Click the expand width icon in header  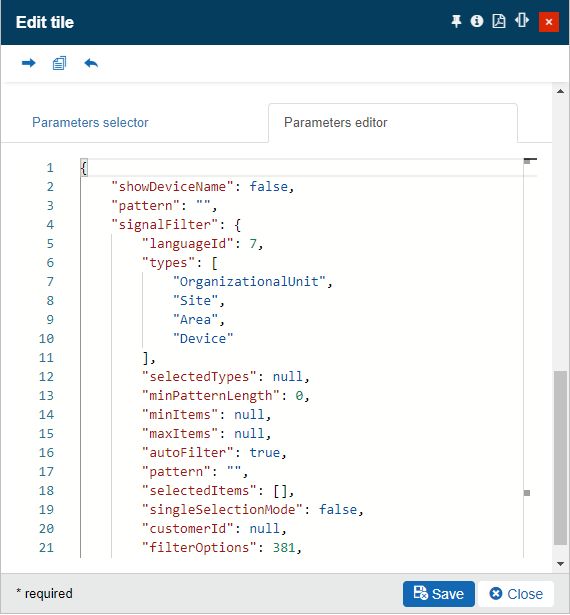tap(522, 20)
